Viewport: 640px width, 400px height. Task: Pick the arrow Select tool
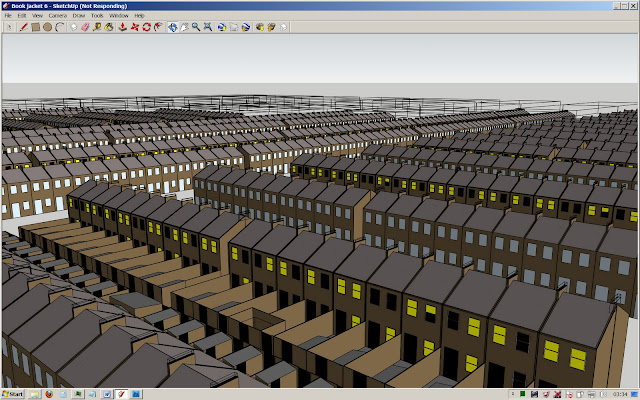click(x=9, y=27)
